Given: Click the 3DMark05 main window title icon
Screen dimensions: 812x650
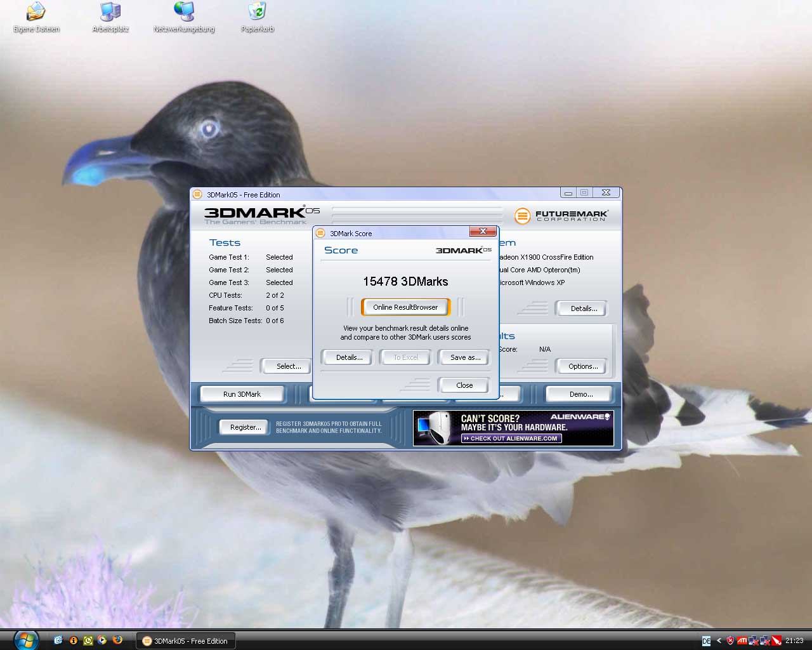Looking at the screenshot, I should (197, 194).
